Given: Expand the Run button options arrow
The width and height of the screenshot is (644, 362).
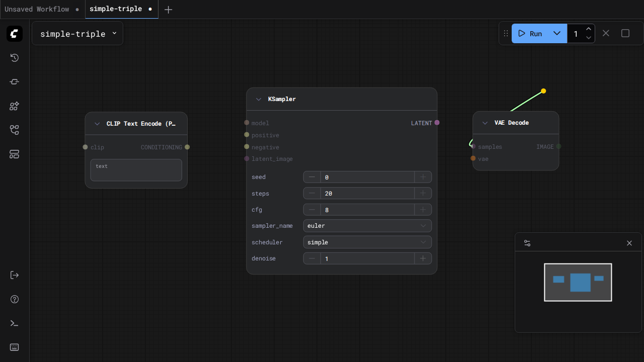Looking at the screenshot, I should click(x=557, y=34).
